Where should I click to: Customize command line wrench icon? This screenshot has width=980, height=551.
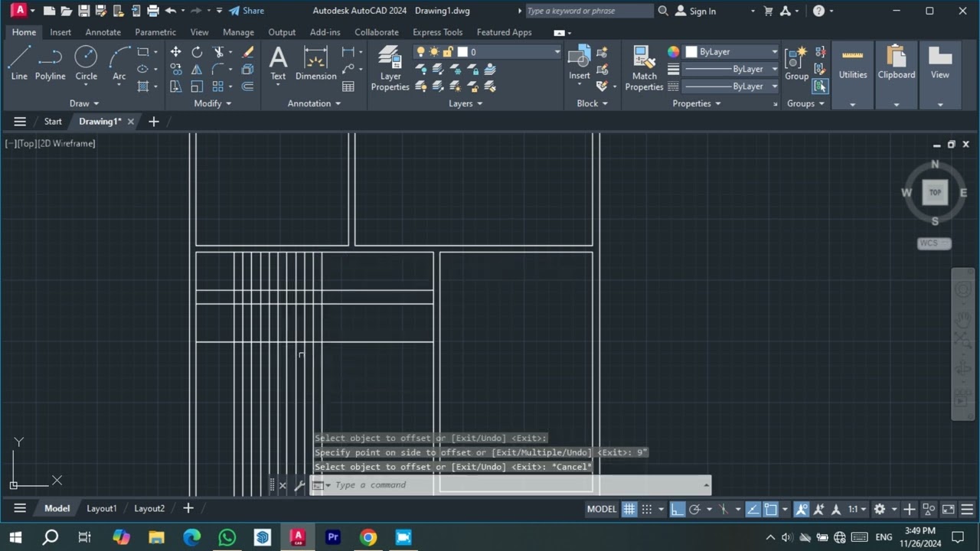(299, 485)
